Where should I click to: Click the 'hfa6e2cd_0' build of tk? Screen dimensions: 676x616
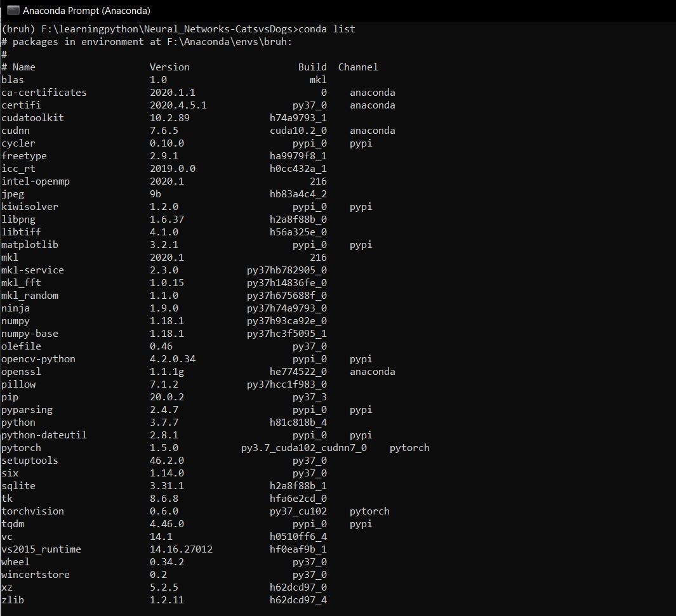pos(298,499)
